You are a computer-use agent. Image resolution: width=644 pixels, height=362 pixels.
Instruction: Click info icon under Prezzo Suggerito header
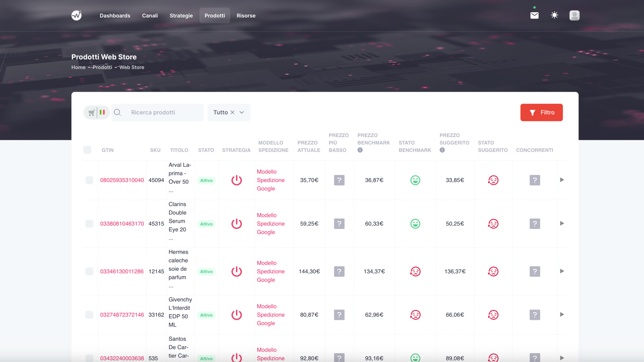pyautogui.click(x=442, y=150)
